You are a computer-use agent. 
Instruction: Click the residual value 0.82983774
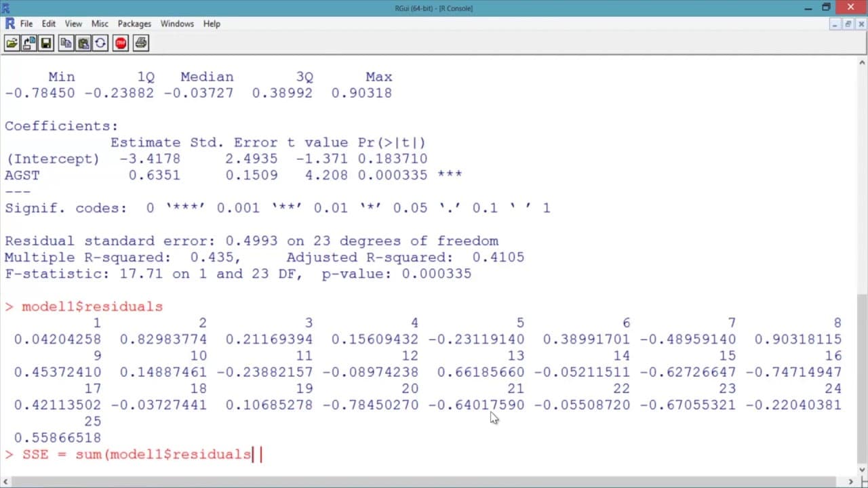pyautogui.click(x=163, y=340)
